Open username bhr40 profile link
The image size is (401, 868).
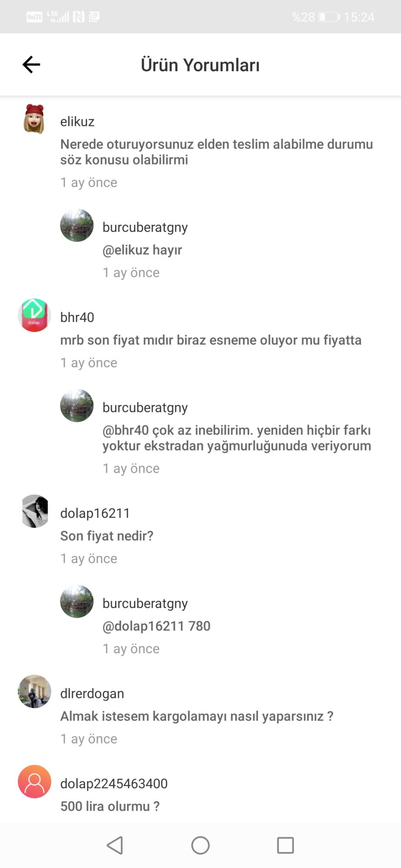(77, 317)
